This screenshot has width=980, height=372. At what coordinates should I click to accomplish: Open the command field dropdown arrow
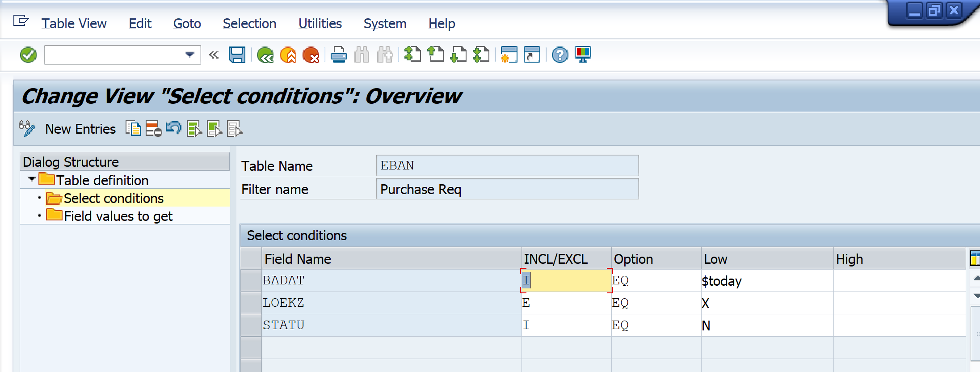(190, 55)
